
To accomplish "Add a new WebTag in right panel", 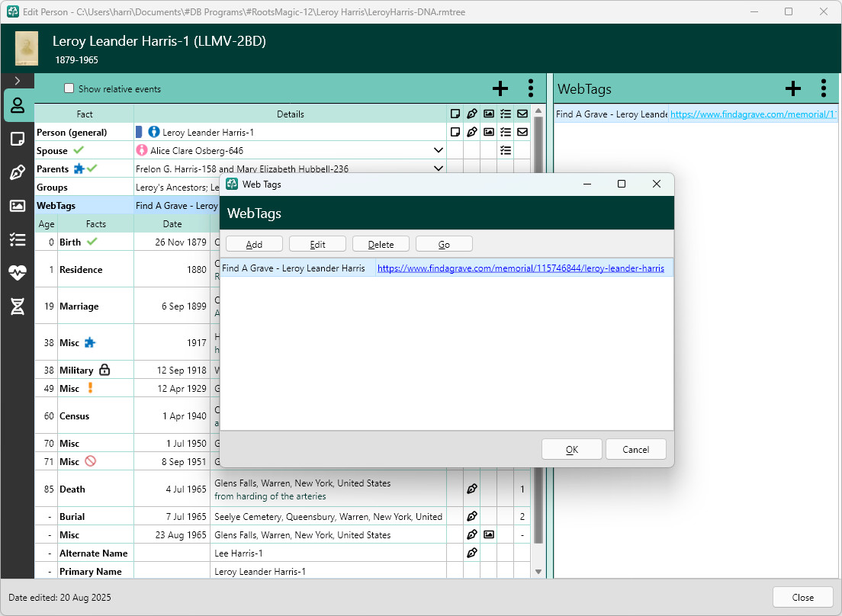I will [793, 88].
